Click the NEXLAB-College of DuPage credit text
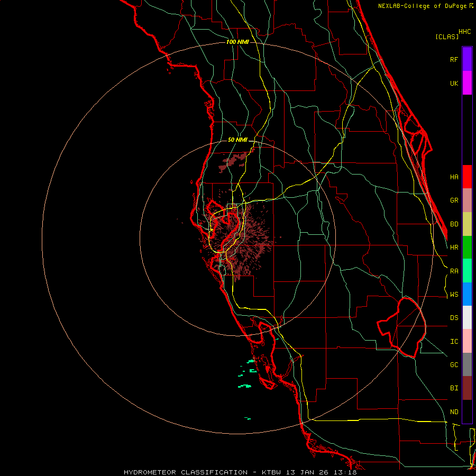 425,6
